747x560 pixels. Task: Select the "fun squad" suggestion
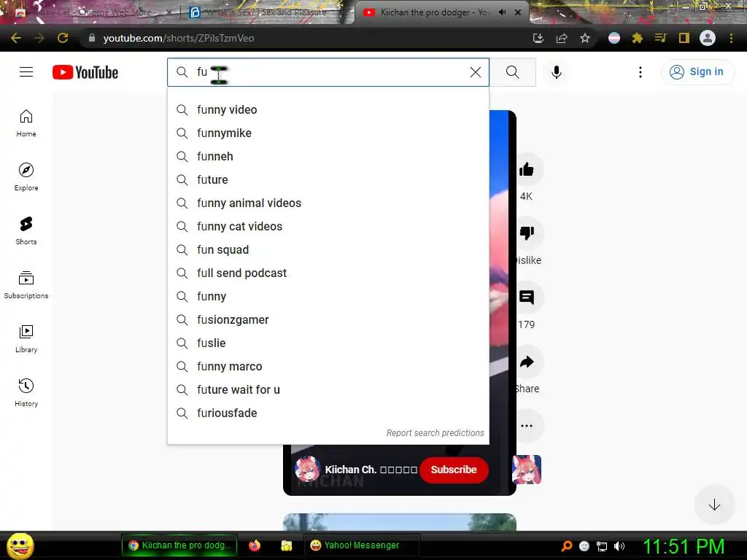tap(328, 250)
